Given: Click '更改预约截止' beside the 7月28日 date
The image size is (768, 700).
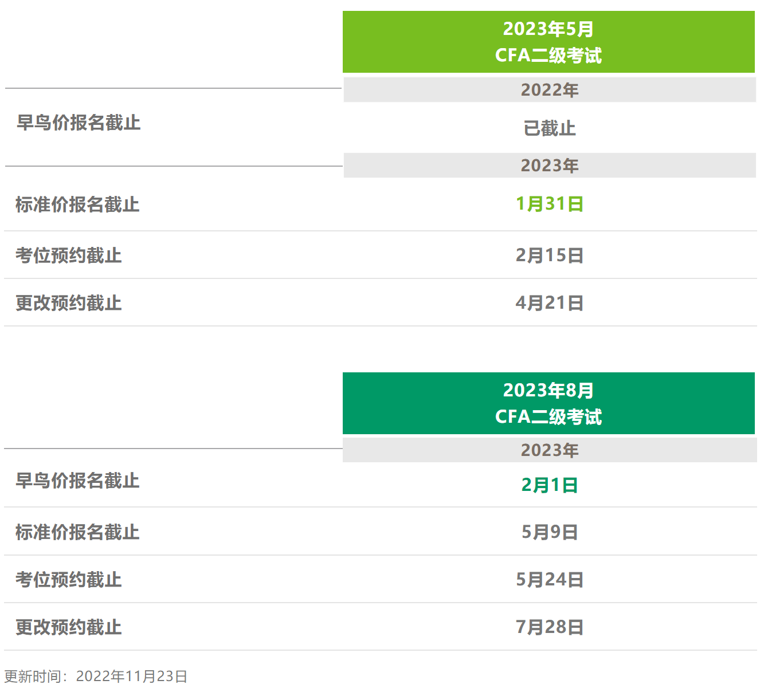Looking at the screenshot, I should click(x=69, y=627).
